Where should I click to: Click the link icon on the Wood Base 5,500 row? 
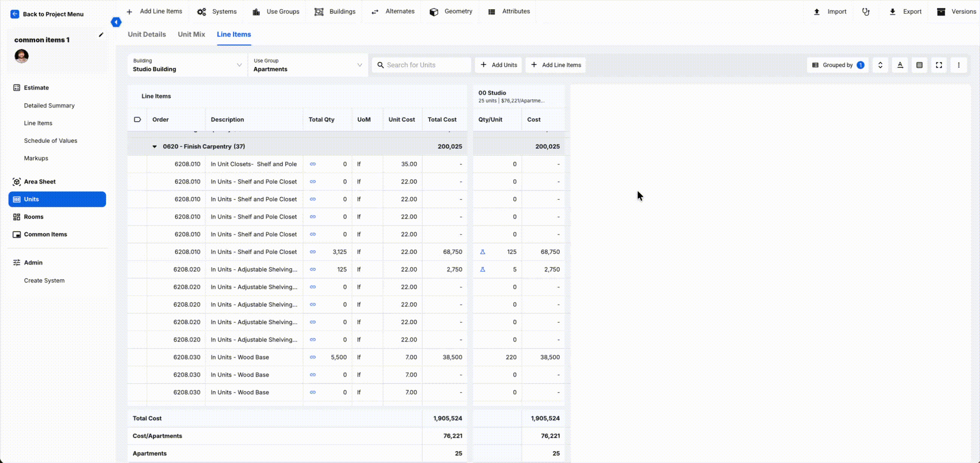(x=313, y=357)
